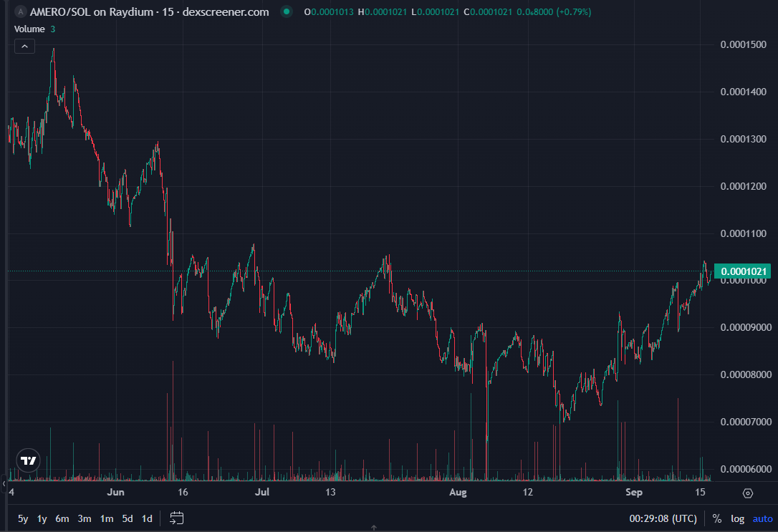Screen dimensions: 778x532
Task: Select the 5y time range
Action: point(23,518)
